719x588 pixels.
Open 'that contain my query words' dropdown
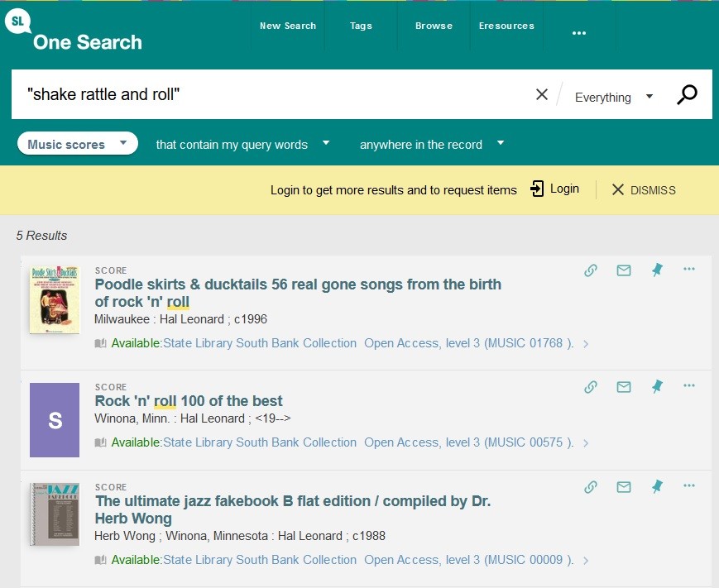point(242,145)
